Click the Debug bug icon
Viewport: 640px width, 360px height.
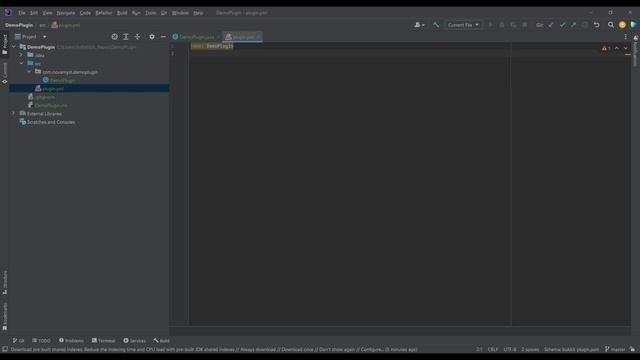pyautogui.click(x=502, y=25)
